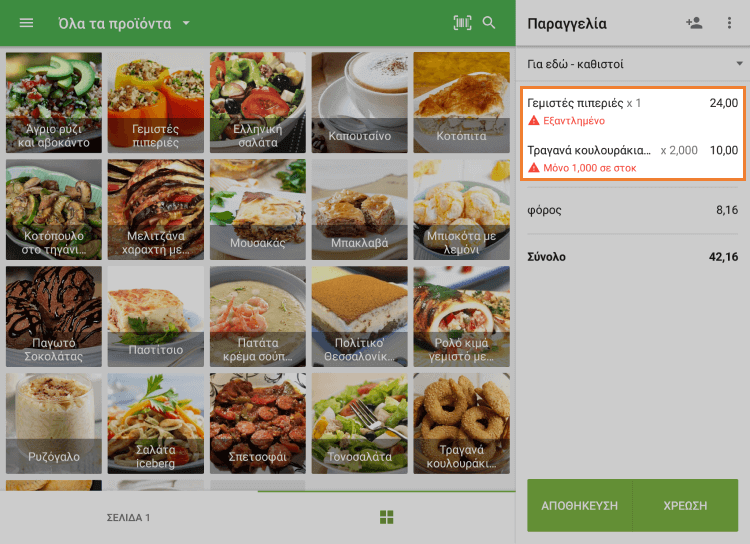
Task: Add Καπουτσίνο product tile
Action: [360, 102]
